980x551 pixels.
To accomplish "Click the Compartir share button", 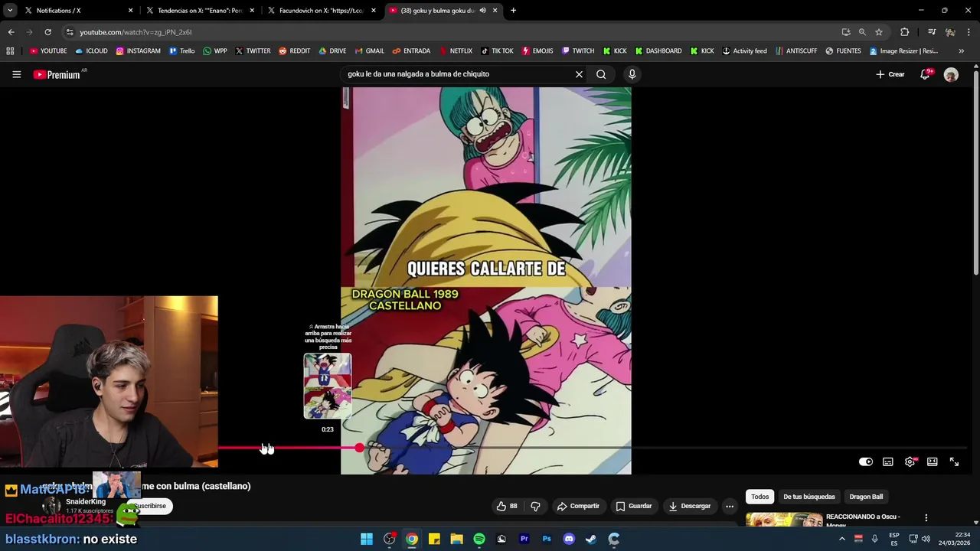I will pos(578,506).
